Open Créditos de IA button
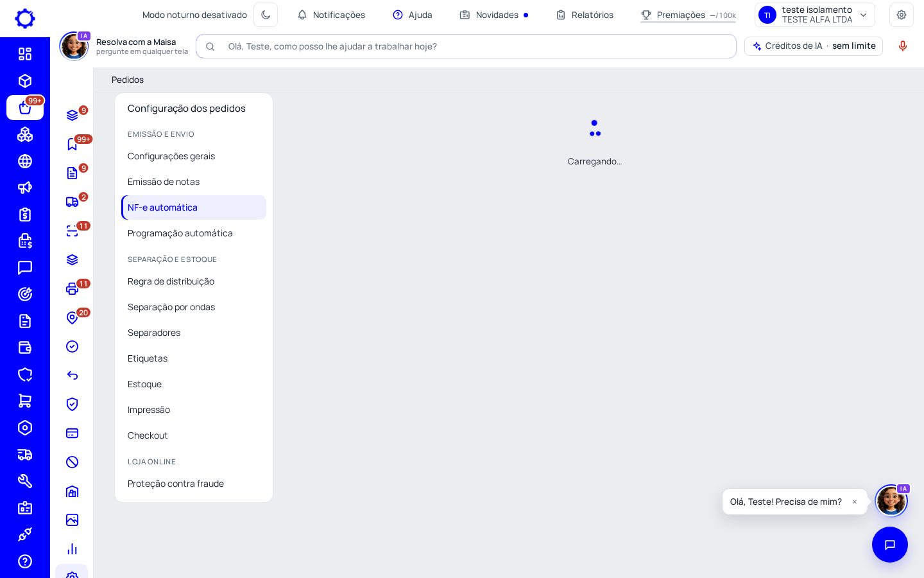924x578 pixels. pyautogui.click(x=814, y=46)
